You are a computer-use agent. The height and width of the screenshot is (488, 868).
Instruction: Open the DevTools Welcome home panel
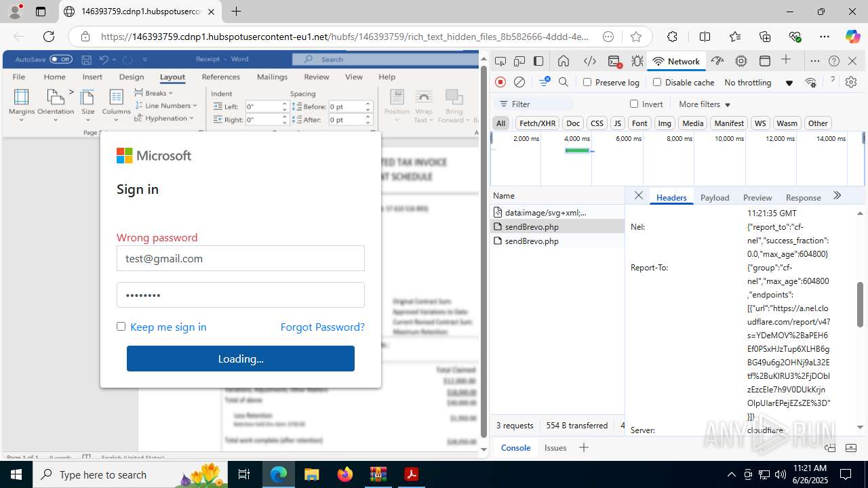[x=564, y=61]
